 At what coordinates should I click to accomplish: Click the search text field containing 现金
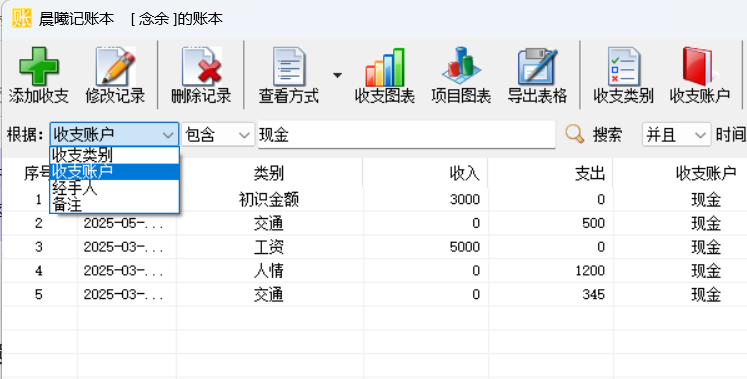[406, 135]
